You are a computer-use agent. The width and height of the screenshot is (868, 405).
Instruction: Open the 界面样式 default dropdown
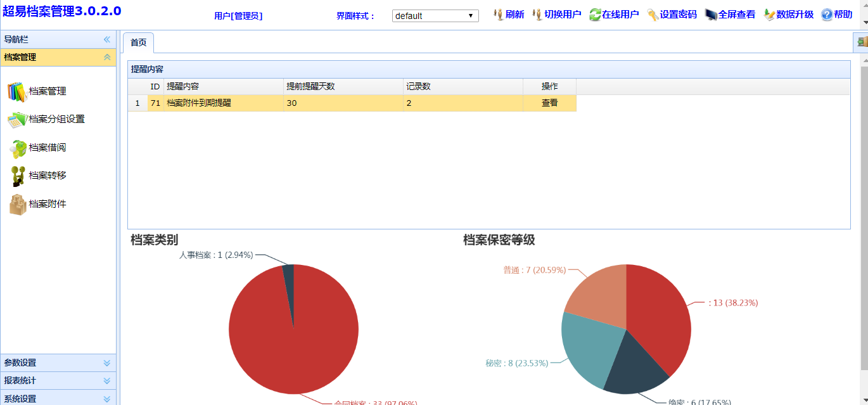click(435, 16)
